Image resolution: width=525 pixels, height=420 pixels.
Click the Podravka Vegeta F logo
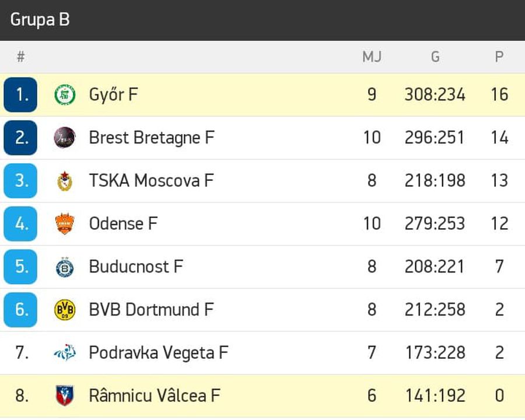pos(65,353)
